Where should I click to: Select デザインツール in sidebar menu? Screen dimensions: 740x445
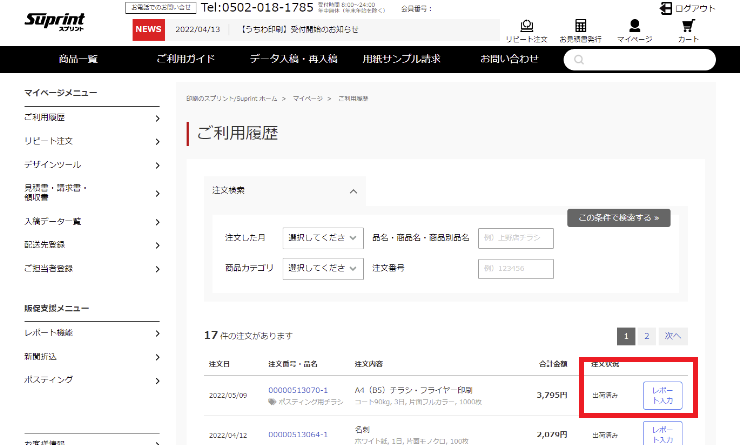pos(53,164)
